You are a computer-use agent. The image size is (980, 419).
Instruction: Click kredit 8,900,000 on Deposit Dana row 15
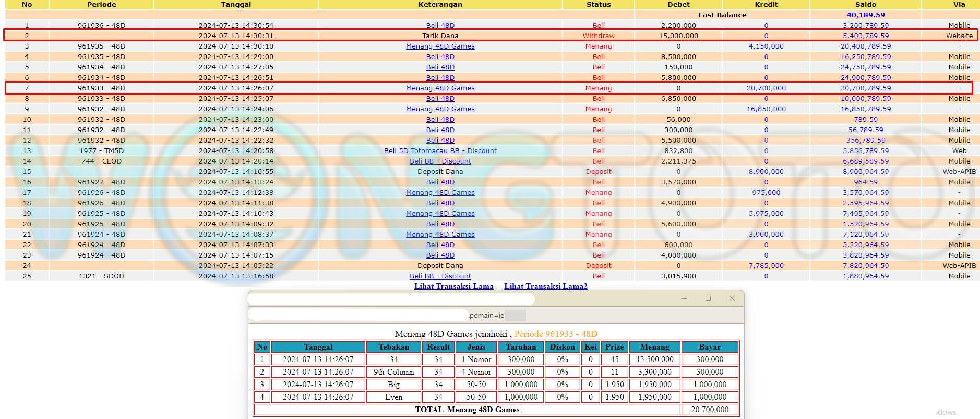766,172
